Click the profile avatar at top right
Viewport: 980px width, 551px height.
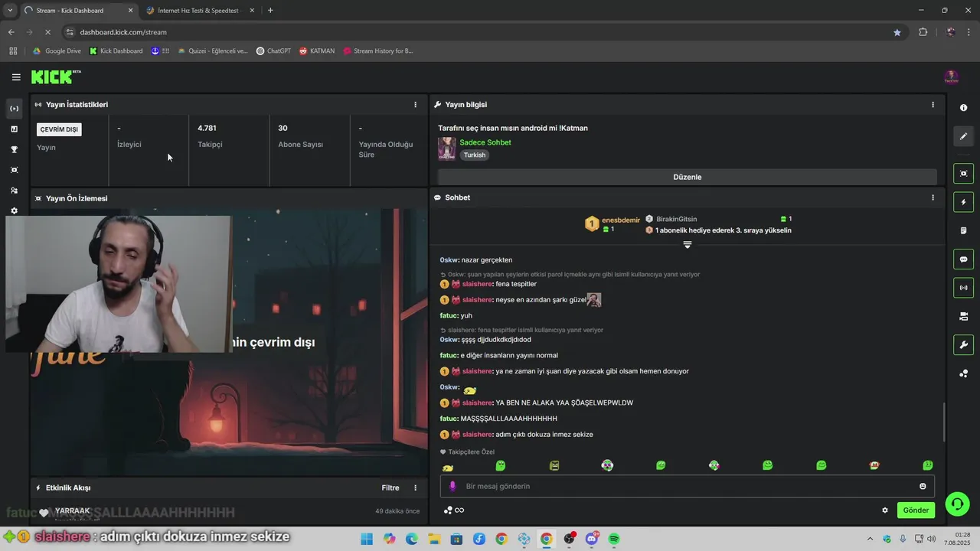[x=951, y=77]
